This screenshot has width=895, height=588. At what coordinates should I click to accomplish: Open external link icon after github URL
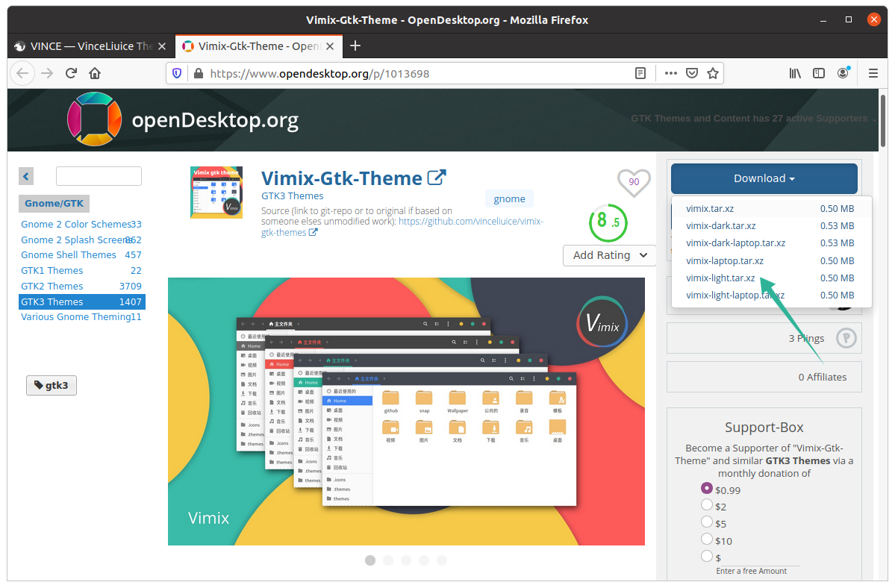[313, 233]
